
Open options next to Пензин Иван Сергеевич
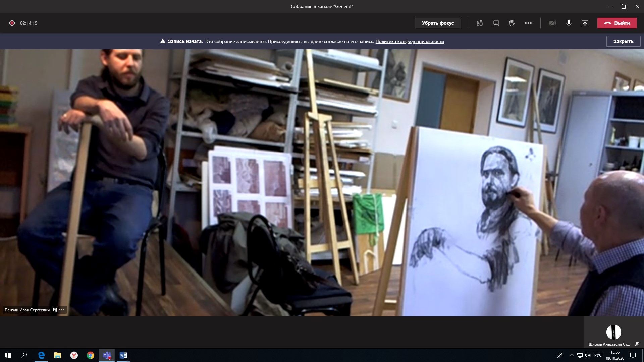62,310
